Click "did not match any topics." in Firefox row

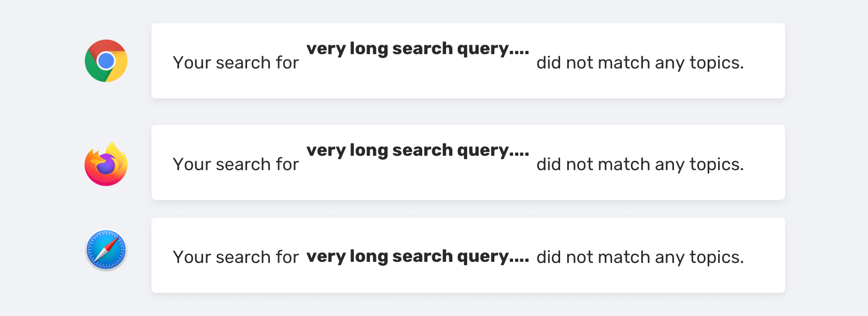(x=640, y=165)
